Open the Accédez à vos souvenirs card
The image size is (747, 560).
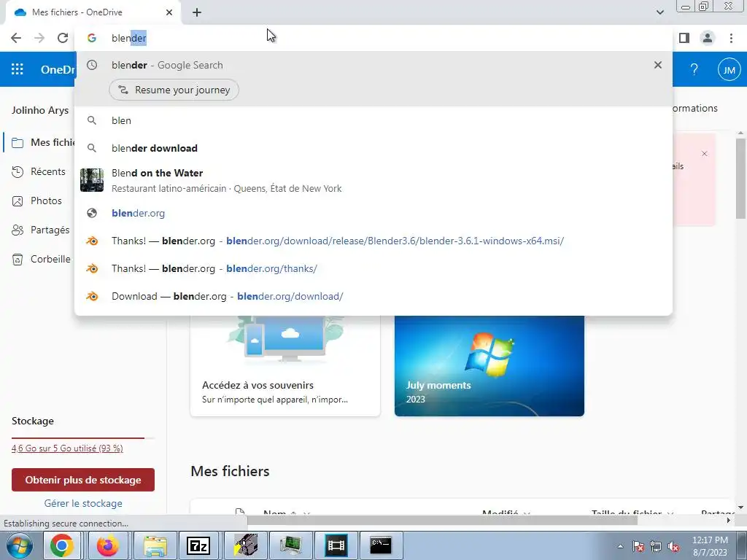285,366
